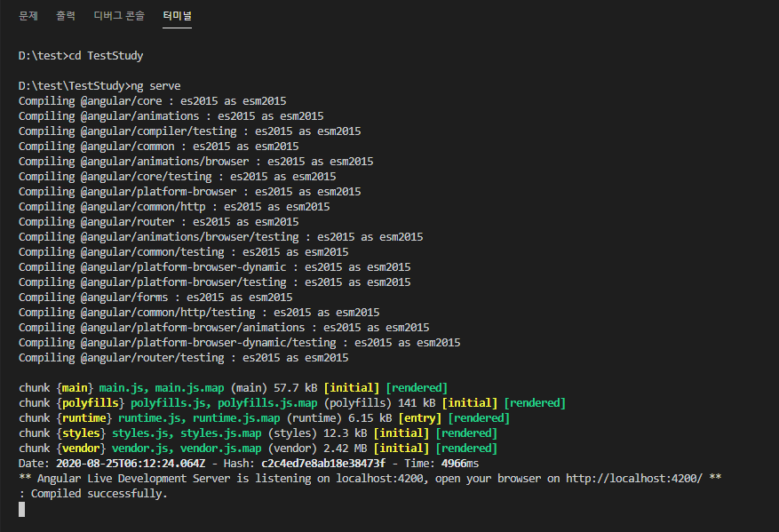Viewport: 779px width, 532px height.
Task: Click the '@angular/common/testing' line
Action: pos(183,252)
